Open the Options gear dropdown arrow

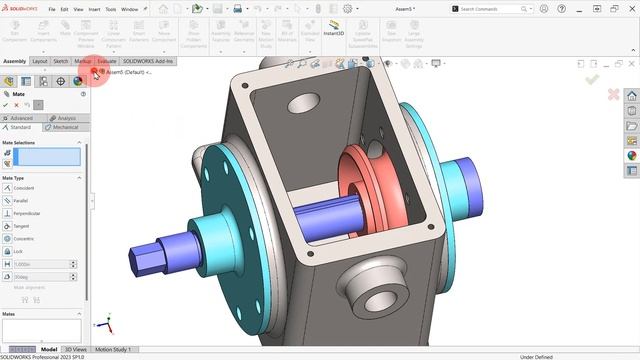coord(358,9)
